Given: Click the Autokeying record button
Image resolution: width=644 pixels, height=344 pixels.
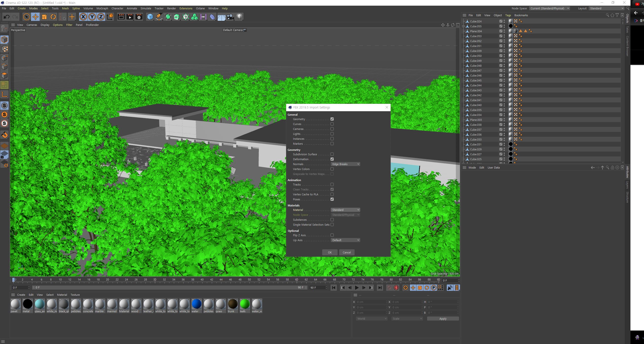Looking at the screenshot, I should (396, 288).
